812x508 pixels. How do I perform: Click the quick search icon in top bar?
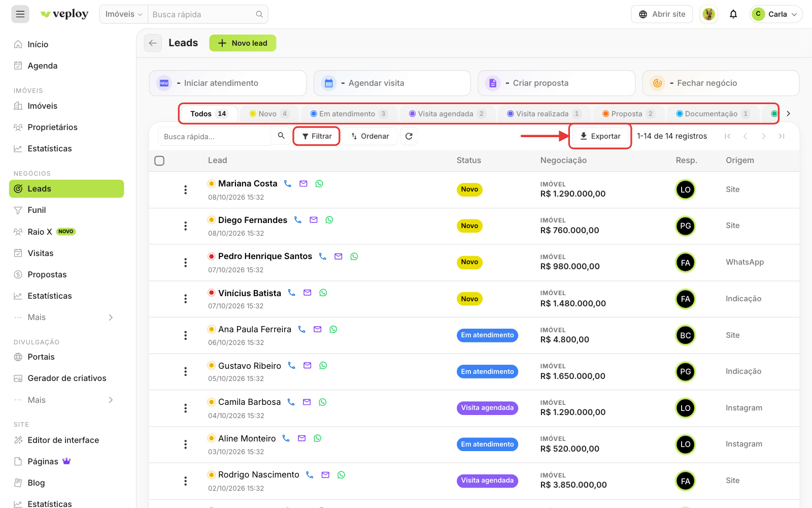coord(259,14)
